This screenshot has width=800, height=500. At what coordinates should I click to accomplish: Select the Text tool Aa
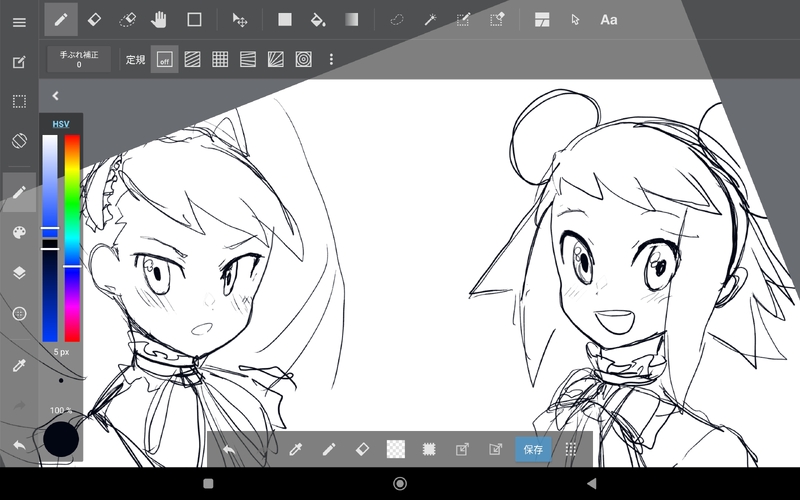[x=609, y=19]
